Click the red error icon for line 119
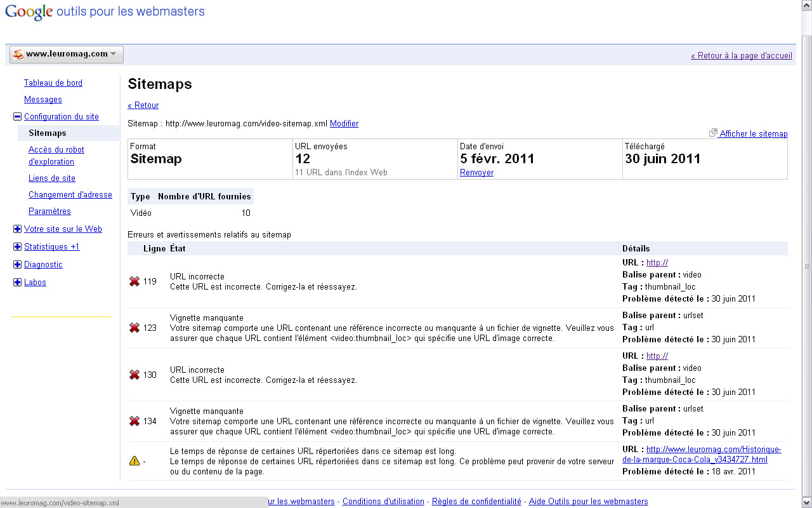Viewport: 812px width, 508px height. (x=134, y=281)
